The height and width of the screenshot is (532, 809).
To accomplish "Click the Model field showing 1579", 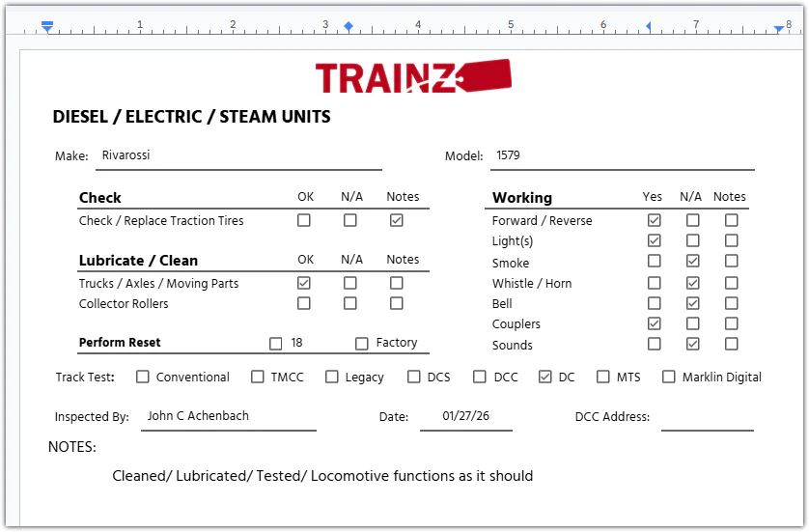I will coord(622,155).
